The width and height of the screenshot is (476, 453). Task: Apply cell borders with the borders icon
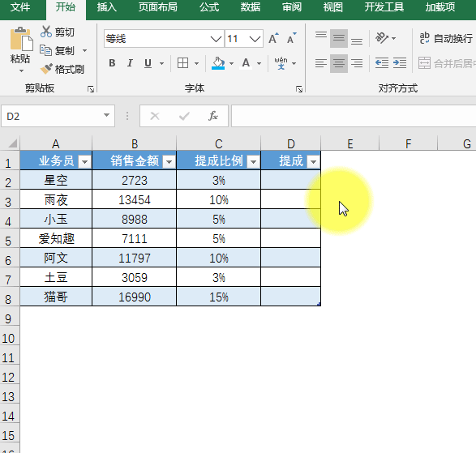[182, 63]
